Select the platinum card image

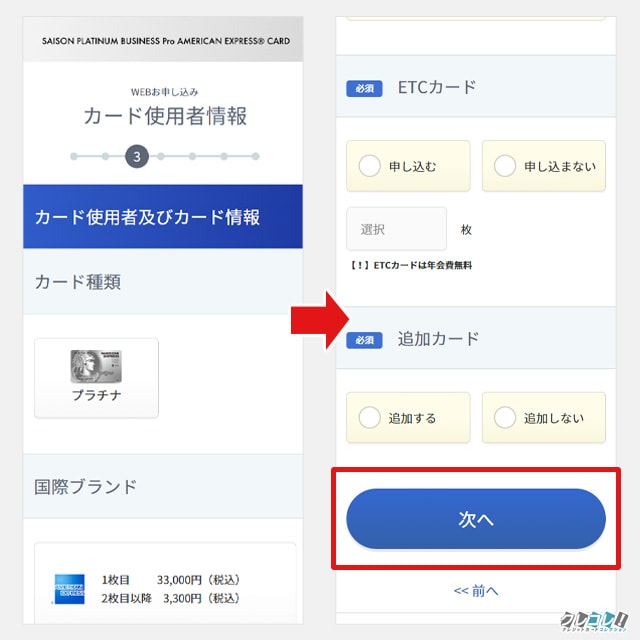(x=96, y=367)
